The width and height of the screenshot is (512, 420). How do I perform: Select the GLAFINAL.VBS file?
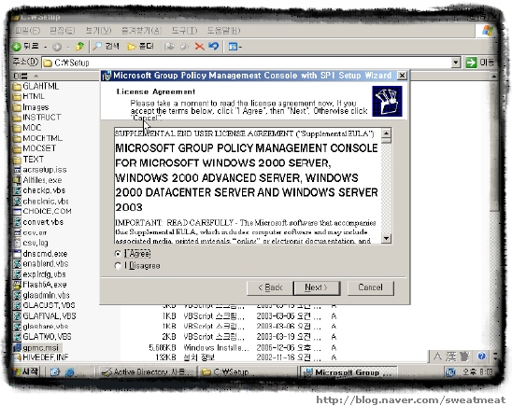(x=45, y=316)
